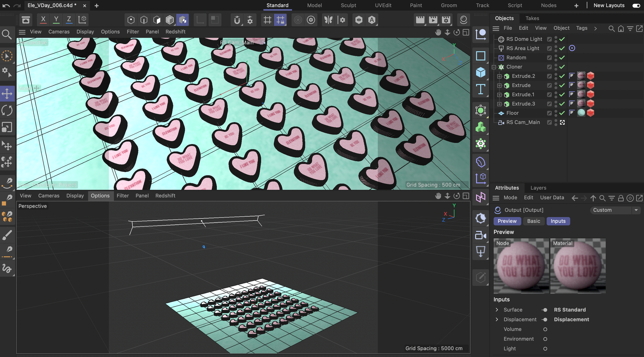Open the Cameras menu in top viewport
The image size is (644, 357).
pos(59,32)
